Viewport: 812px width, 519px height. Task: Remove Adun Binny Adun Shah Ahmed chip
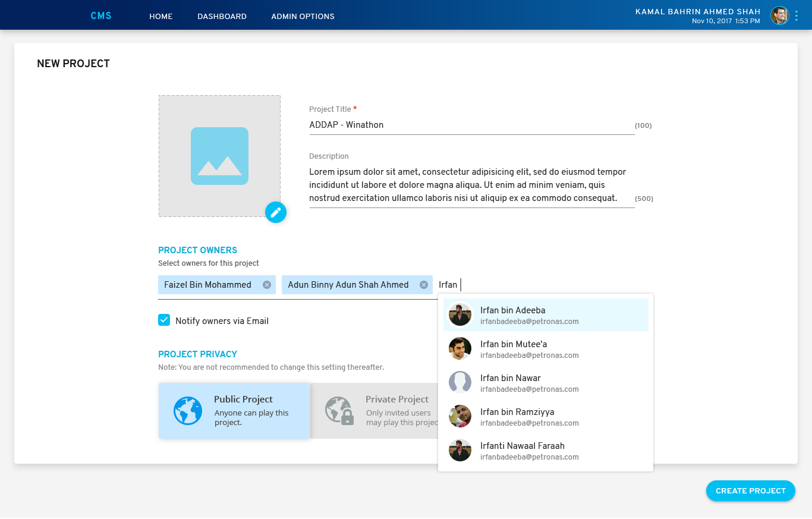424,285
